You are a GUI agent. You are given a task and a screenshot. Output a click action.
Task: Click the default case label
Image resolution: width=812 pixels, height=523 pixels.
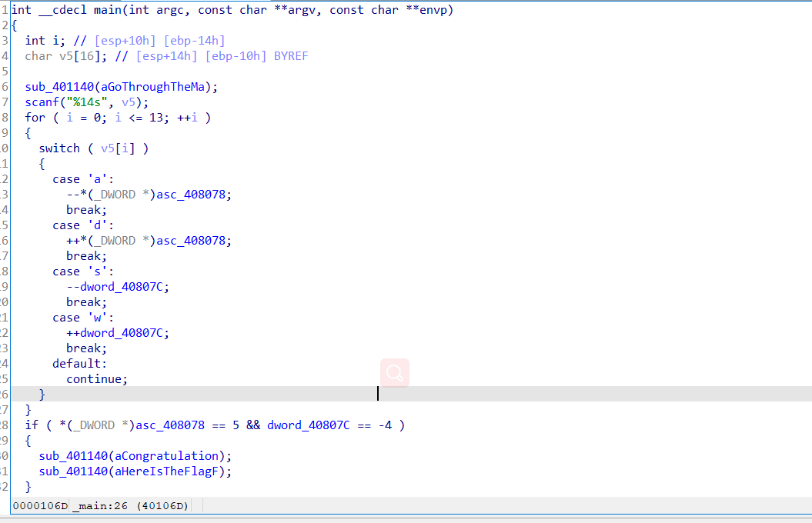pos(79,364)
